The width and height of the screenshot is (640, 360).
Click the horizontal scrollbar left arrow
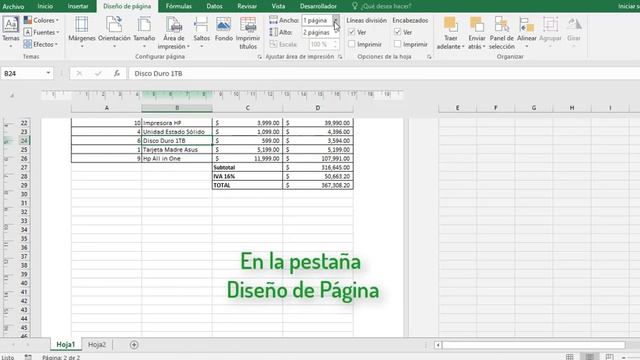point(438,345)
